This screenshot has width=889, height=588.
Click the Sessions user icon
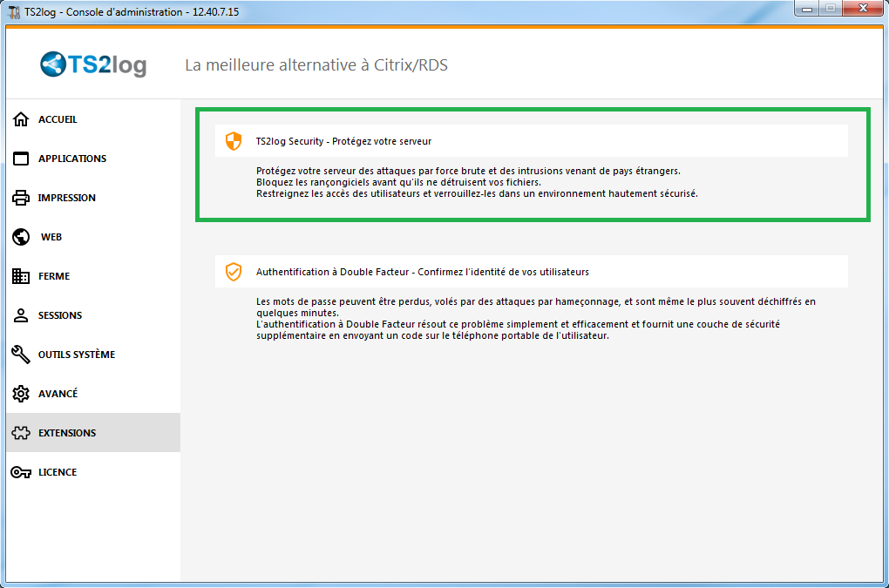pyautogui.click(x=21, y=315)
